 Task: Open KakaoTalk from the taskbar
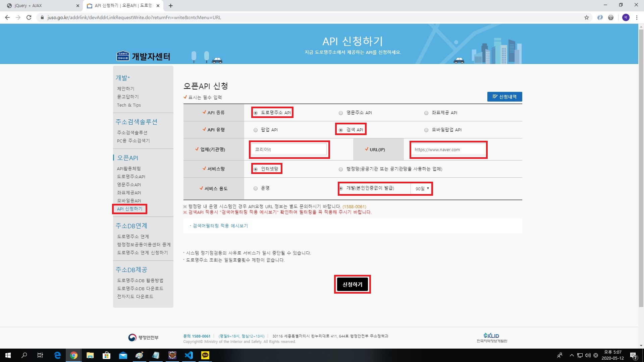(x=205, y=355)
